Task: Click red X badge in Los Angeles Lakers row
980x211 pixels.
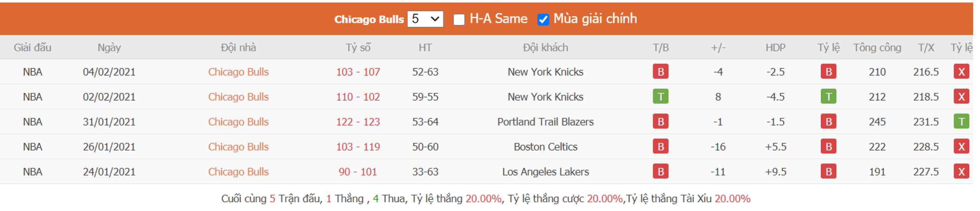Action: (x=960, y=171)
